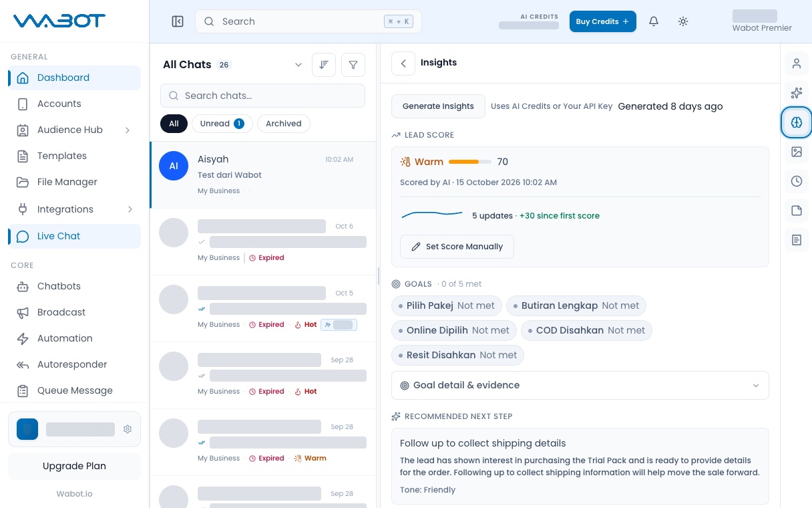Select the All chats filter tab
The height and width of the screenshot is (508, 812).
(x=174, y=124)
